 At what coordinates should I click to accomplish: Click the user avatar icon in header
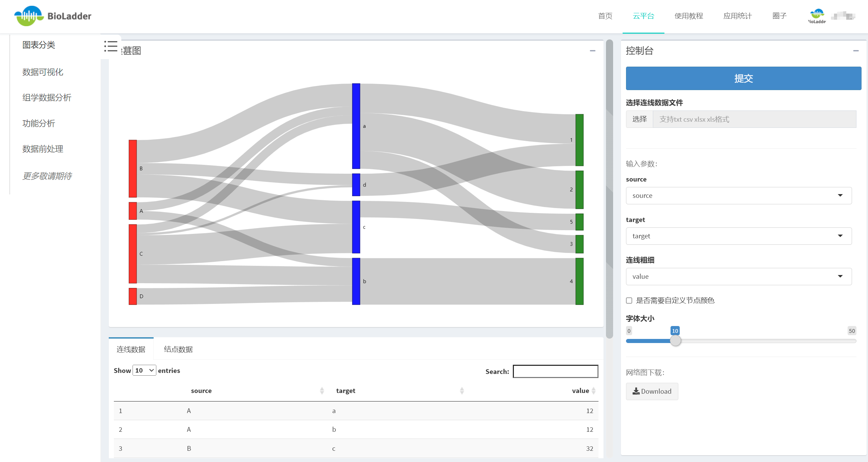(x=817, y=16)
